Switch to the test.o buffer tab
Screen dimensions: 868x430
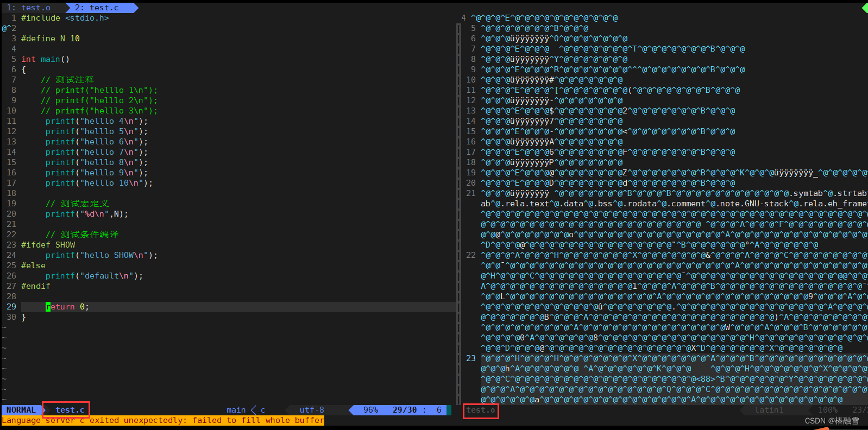[x=29, y=8]
